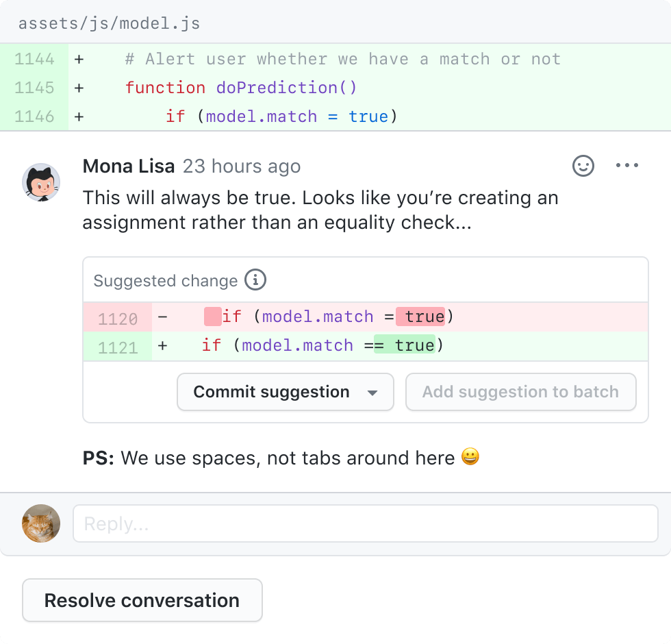Open the comment options kebab menu
671x644 pixels.
(627, 165)
